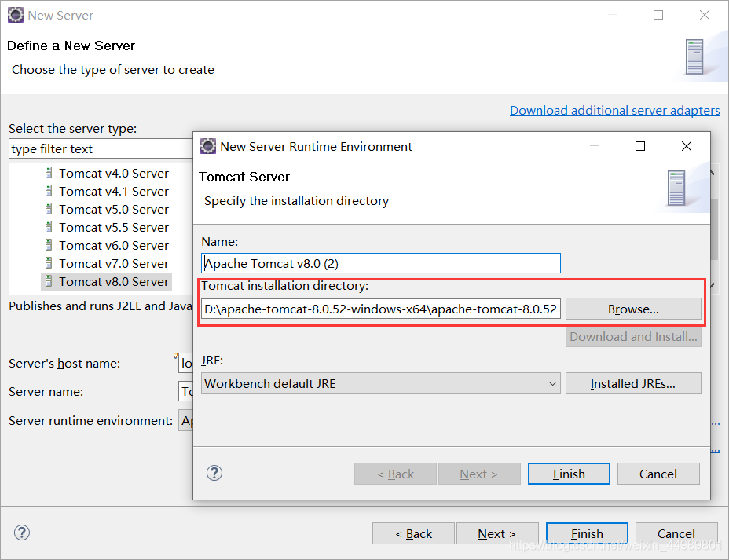Open the Download additional server adapters link

[x=614, y=110]
